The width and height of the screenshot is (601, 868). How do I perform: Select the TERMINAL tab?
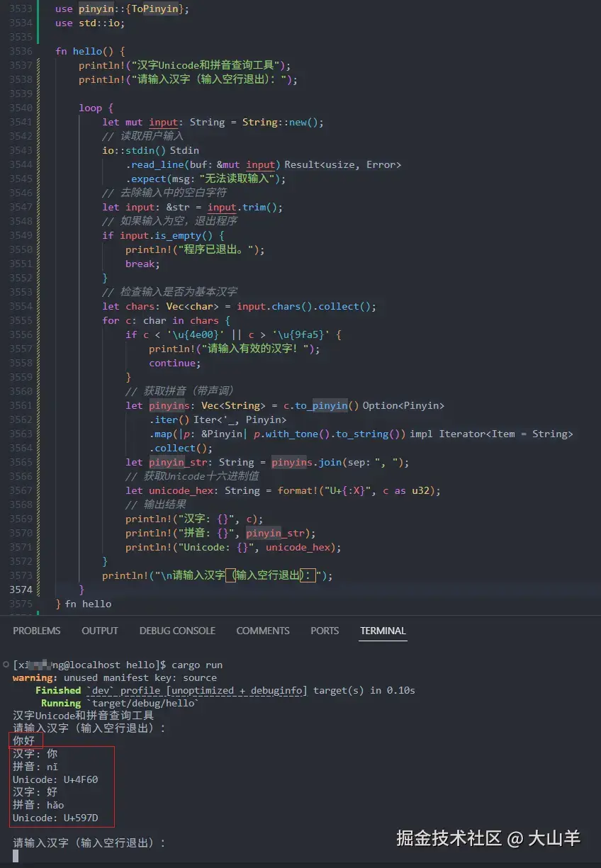tap(383, 631)
